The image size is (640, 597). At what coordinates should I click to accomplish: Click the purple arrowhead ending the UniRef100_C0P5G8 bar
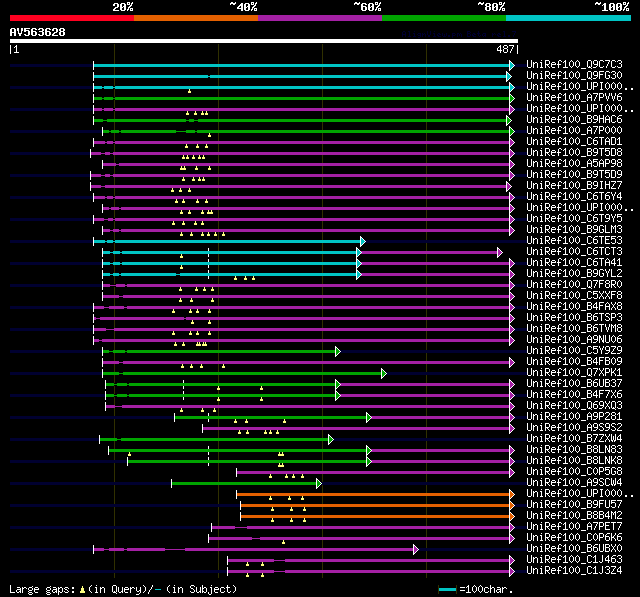click(x=512, y=473)
